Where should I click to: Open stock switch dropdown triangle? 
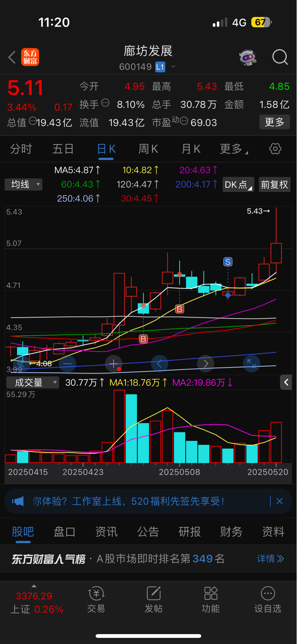[x=173, y=67]
